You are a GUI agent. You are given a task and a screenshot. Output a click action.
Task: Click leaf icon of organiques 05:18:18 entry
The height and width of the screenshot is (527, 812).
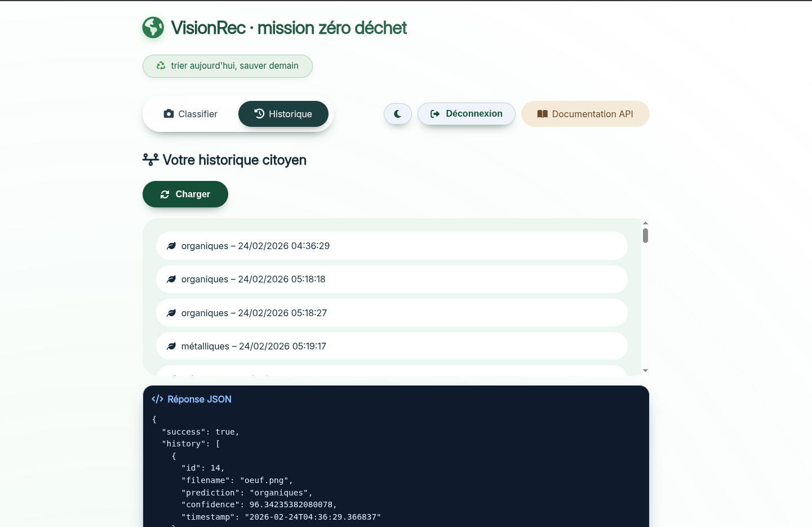[171, 279]
